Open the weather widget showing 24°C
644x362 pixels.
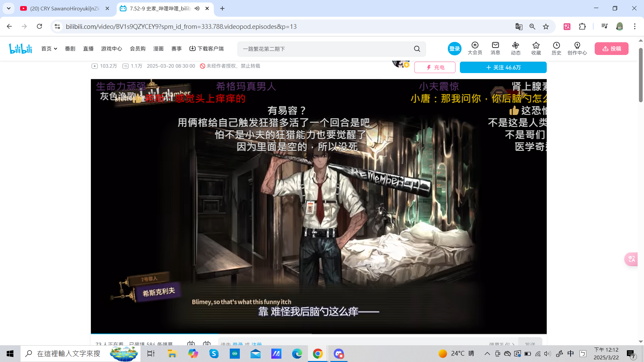pos(456,354)
